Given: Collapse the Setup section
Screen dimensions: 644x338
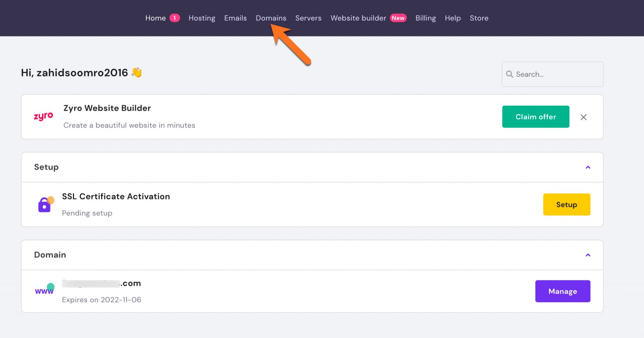Looking at the screenshot, I should [588, 167].
